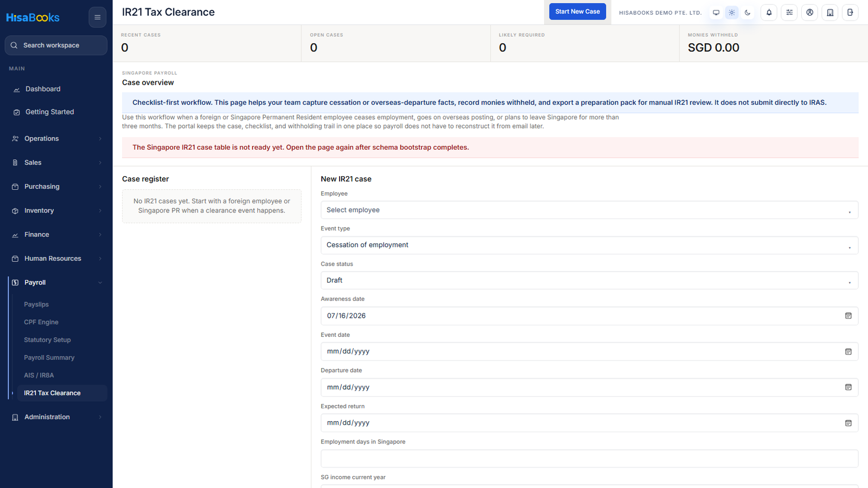Open the Event type dropdown

point(589,245)
